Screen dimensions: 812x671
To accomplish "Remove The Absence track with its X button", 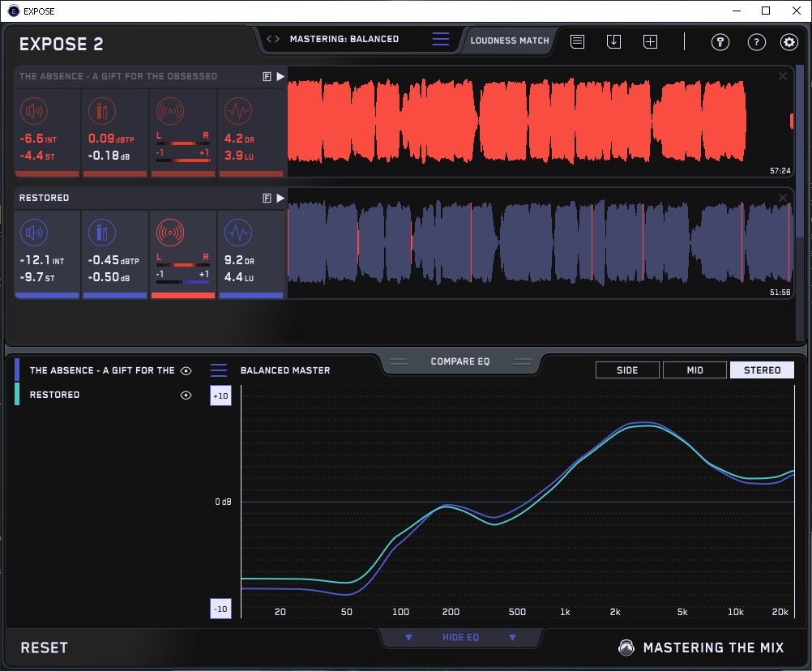I will pyautogui.click(x=783, y=76).
